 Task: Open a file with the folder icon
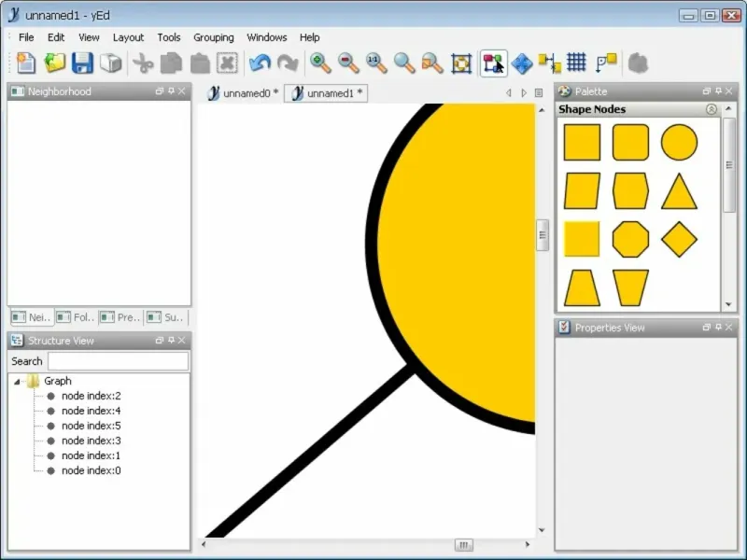54,63
